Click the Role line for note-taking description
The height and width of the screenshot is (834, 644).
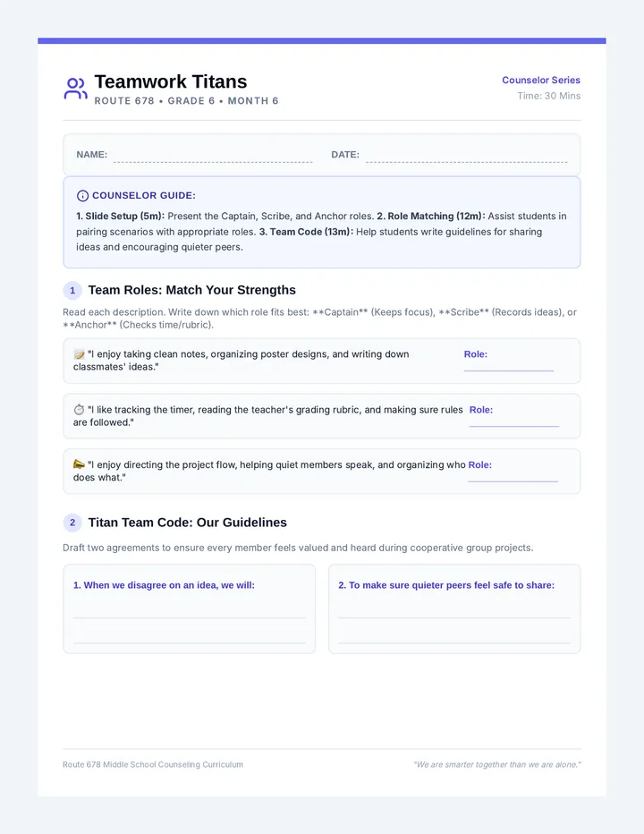[508, 370]
